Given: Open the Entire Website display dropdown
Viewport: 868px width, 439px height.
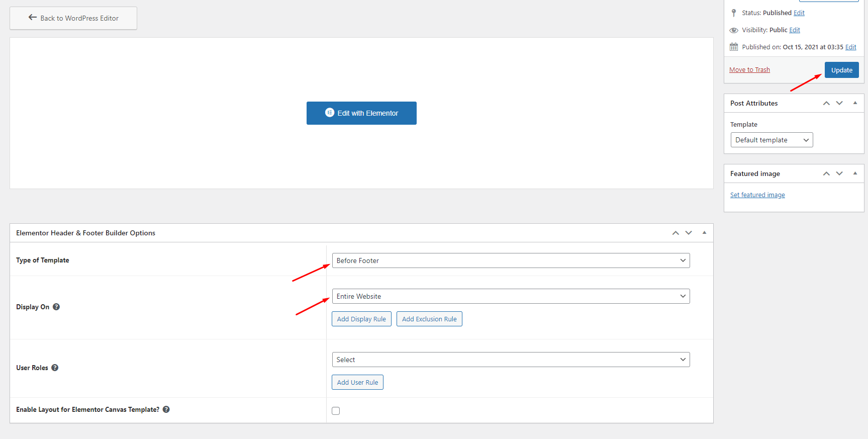Looking at the screenshot, I should [510, 296].
